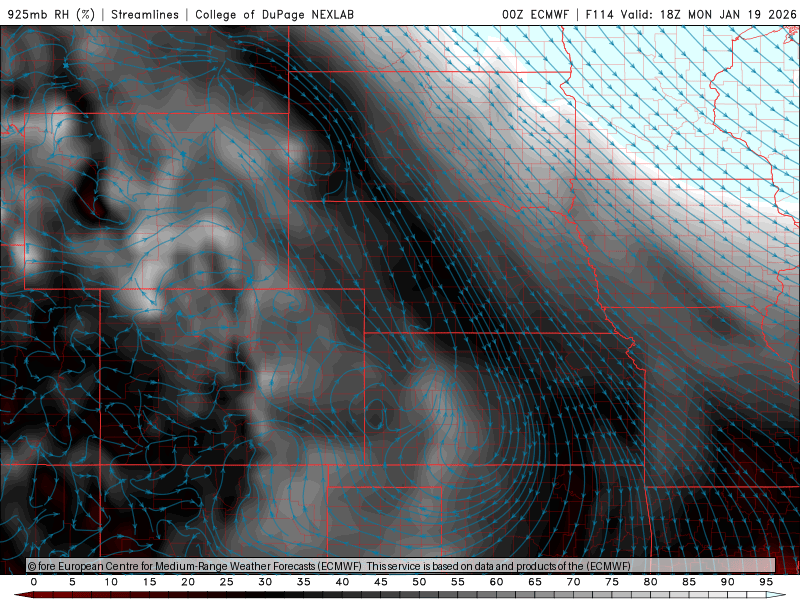This screenshot has height=600, width=800.
Task: Click the color scale value 10
Action: [111, 582]
